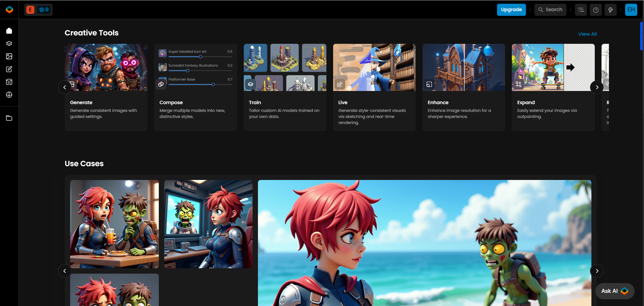The height and width of the screenshot is (306, 644).
Task: Open the Generate card's three-character thumbnail
Action: pyautogui.click(x=106, y=67)
